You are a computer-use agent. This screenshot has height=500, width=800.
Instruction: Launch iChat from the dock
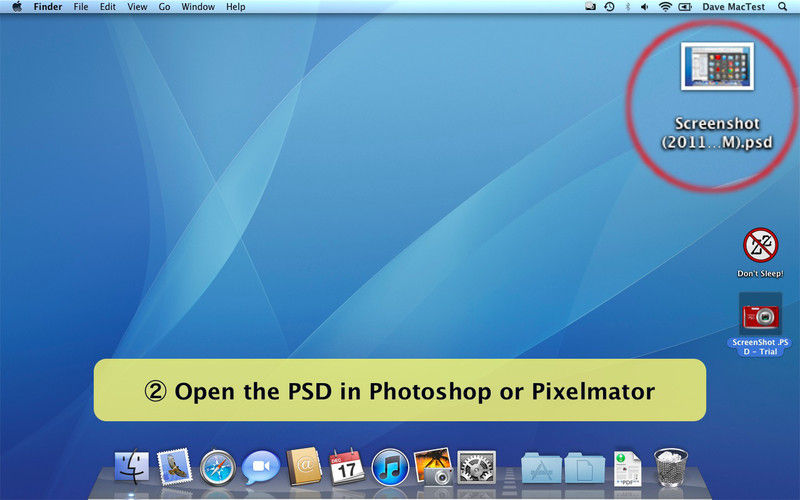(260, 467)
